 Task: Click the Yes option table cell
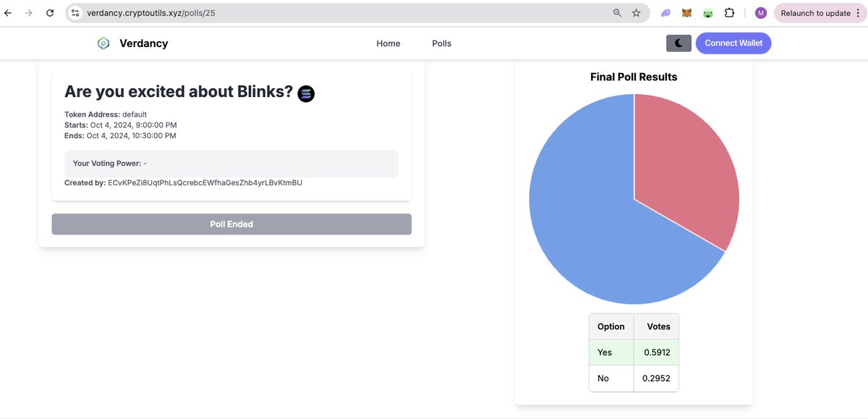[x=611, y=352]
